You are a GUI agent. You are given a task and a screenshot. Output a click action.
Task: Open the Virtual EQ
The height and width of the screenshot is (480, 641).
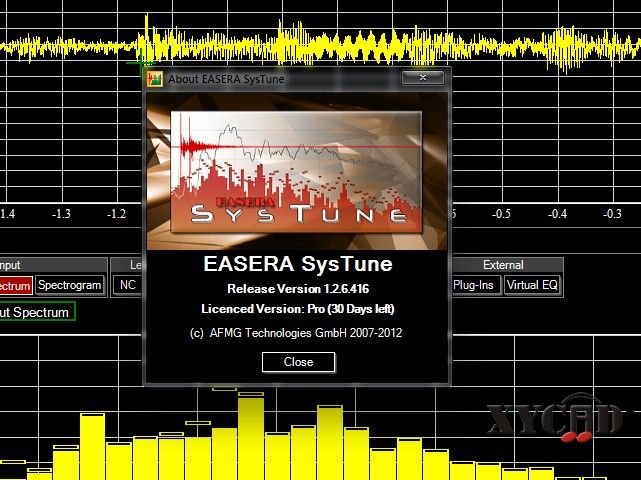click(532, 285)
